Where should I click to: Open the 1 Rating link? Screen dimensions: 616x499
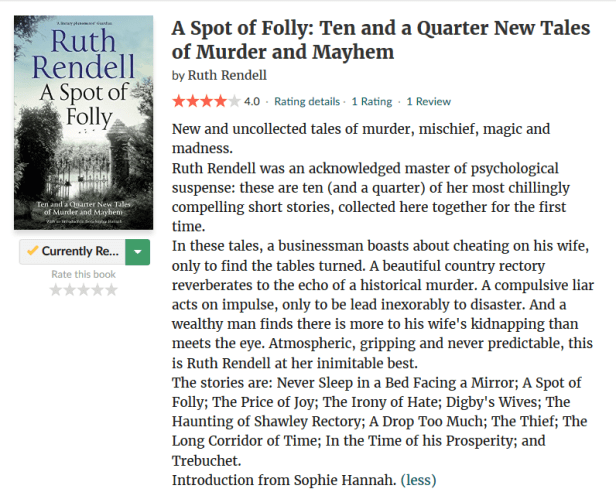tap(371, 101)
